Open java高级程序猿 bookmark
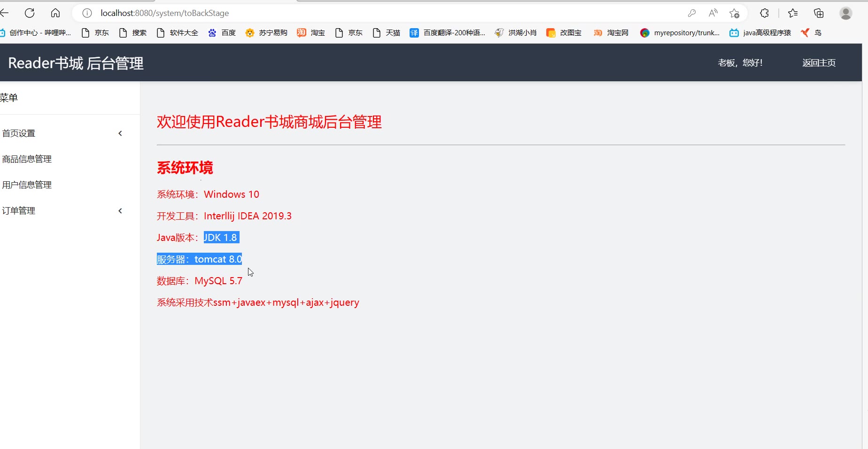The height and width of the screenshot is (449, 868). point(760,32)
